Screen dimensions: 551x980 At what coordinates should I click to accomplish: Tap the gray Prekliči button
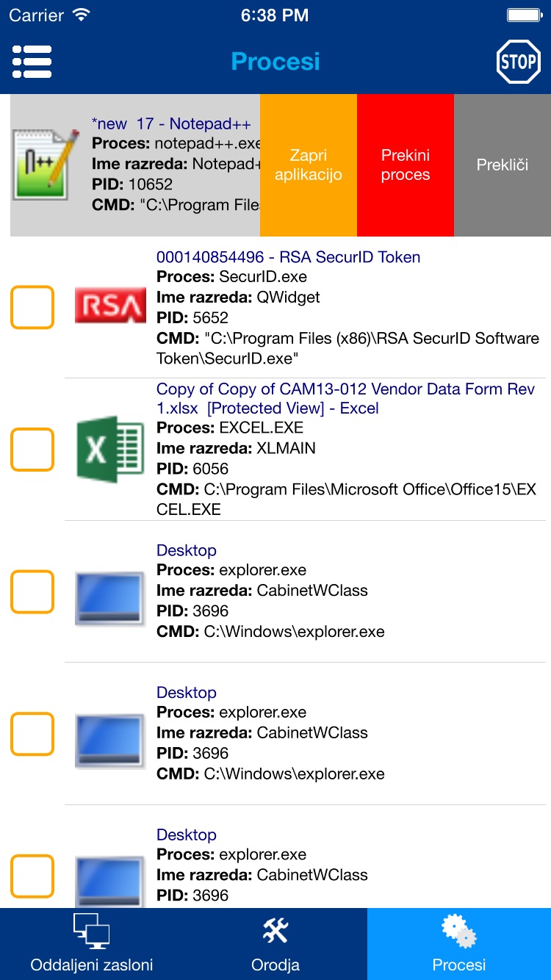[x=503, y=165]
